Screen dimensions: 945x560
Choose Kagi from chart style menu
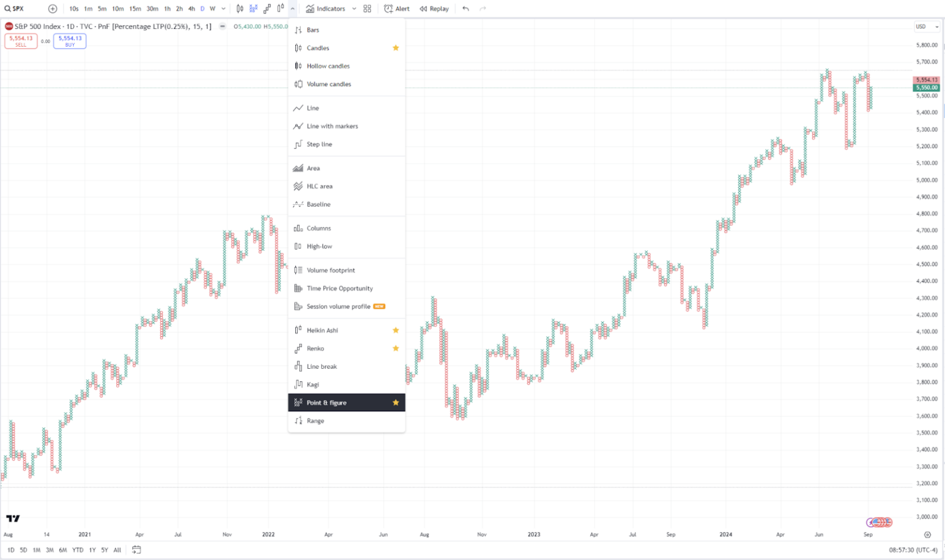(x=313, y=385)
